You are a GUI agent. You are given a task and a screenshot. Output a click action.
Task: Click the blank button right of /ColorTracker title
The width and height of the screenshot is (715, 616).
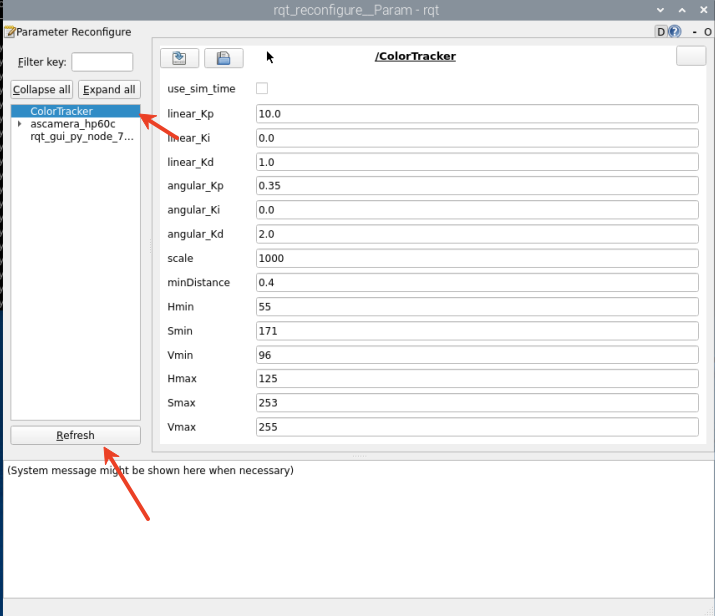[691, 57]
